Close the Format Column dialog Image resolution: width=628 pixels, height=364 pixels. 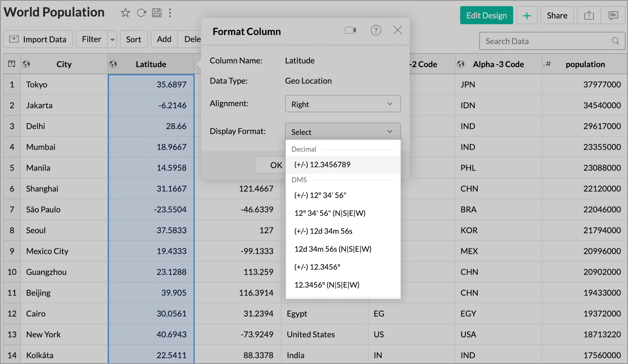(x=398, y=30)
